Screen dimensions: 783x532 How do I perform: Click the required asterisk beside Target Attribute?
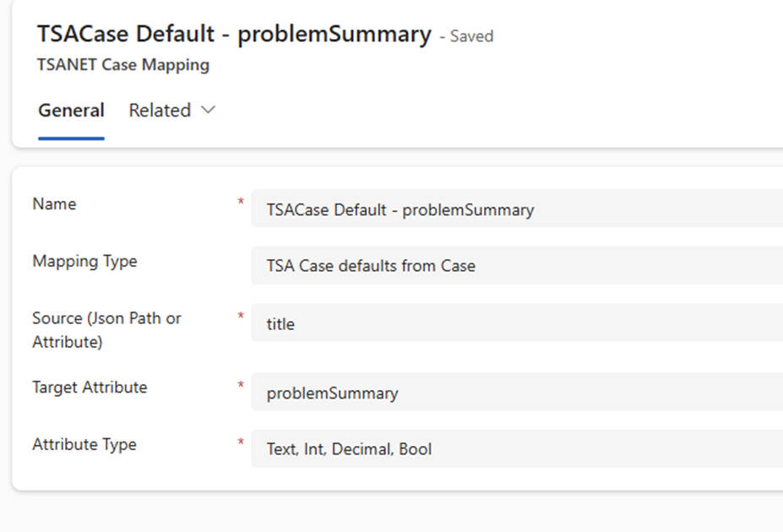click(241, 386)
